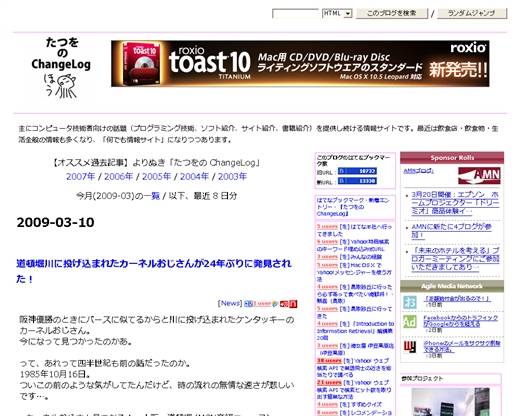Image resolution: width=520 pixels, height=416 pixels.
Task: Click the red and black blog icon
Action: (410, 347)
